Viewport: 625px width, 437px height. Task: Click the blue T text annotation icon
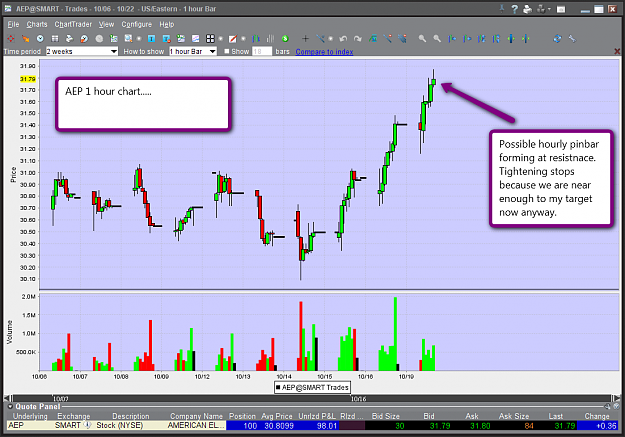click(151, 39)
